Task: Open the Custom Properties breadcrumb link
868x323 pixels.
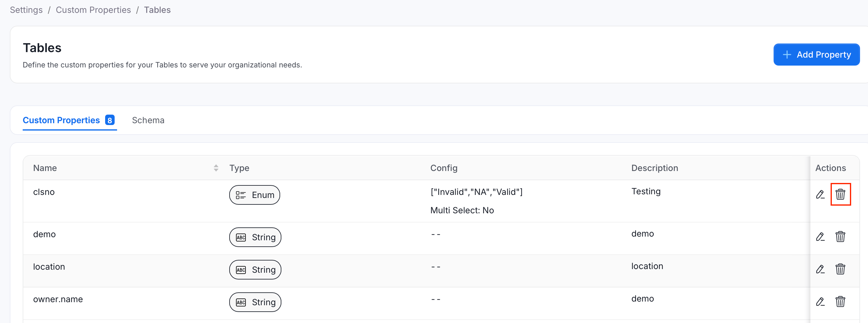Action: [93, 10]
